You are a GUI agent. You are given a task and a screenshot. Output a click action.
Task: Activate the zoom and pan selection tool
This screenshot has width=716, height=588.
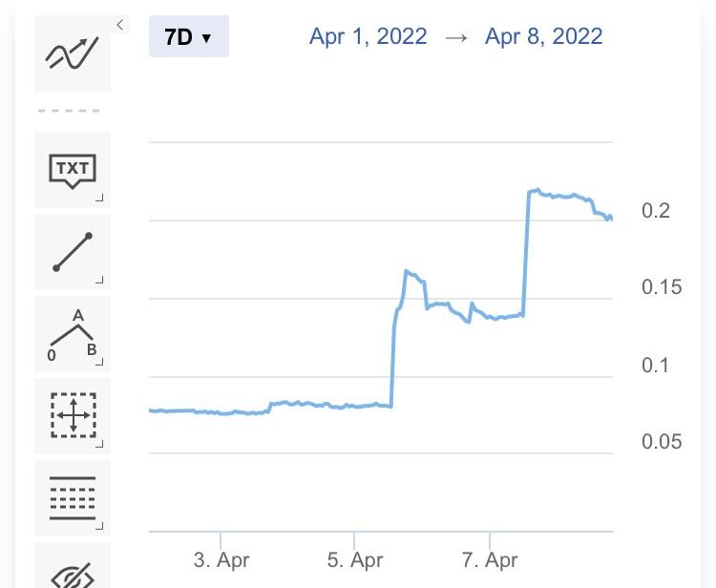73,416
